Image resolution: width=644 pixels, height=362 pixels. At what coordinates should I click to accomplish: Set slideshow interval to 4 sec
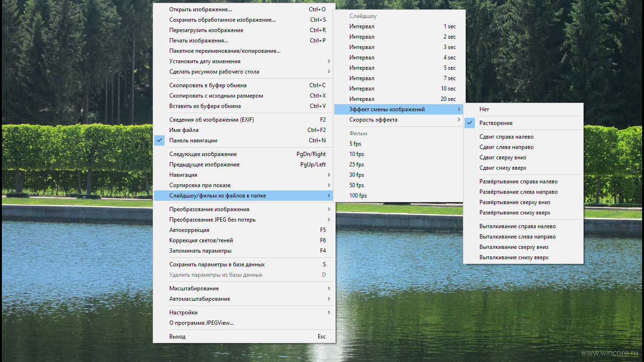pos(399,58)
